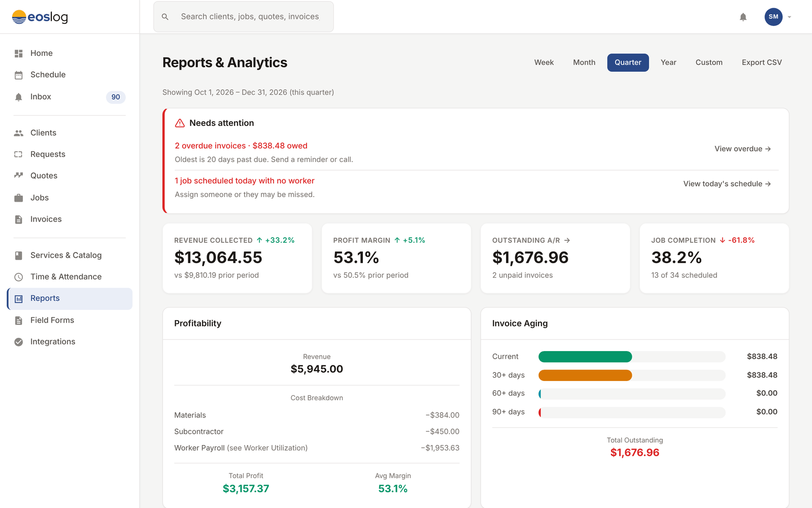Click the Inbox bell icon in the sidebar
Image resolution: width=812 pixels, height=508 pixels.
click(x=19, y=97)
